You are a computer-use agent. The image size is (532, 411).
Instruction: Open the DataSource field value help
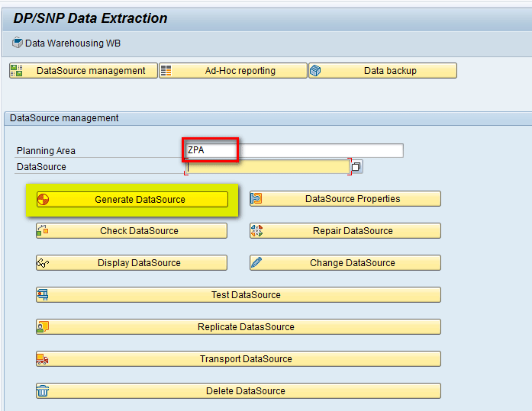[356, 167]
